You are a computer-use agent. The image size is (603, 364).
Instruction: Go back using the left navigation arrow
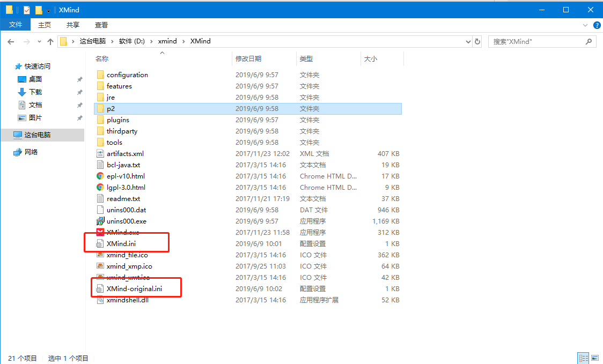(11, 41)
